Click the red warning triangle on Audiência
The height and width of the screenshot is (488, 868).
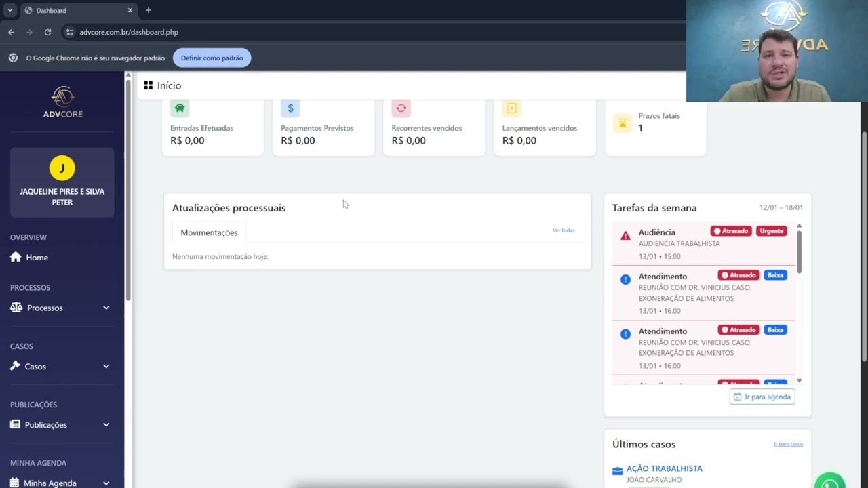click(x=625, y=236)
